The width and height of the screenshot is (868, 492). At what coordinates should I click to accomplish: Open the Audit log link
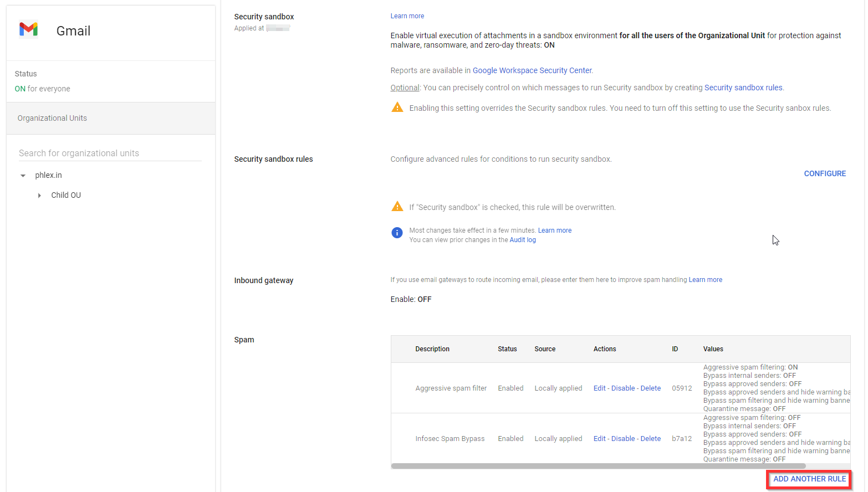pos(522,239)
